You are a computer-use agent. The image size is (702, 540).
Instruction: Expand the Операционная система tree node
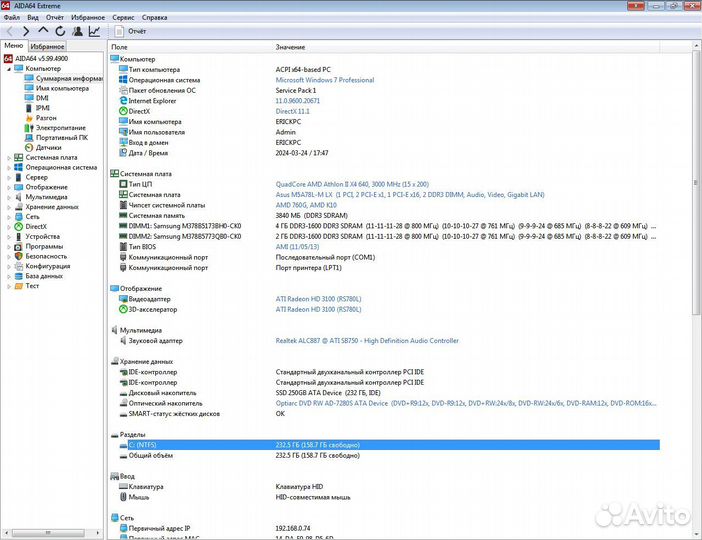[x=9, y=167]
